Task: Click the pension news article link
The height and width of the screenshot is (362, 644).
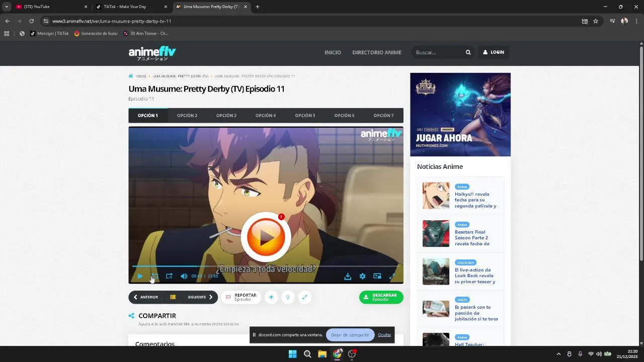Action: point(476,313)
